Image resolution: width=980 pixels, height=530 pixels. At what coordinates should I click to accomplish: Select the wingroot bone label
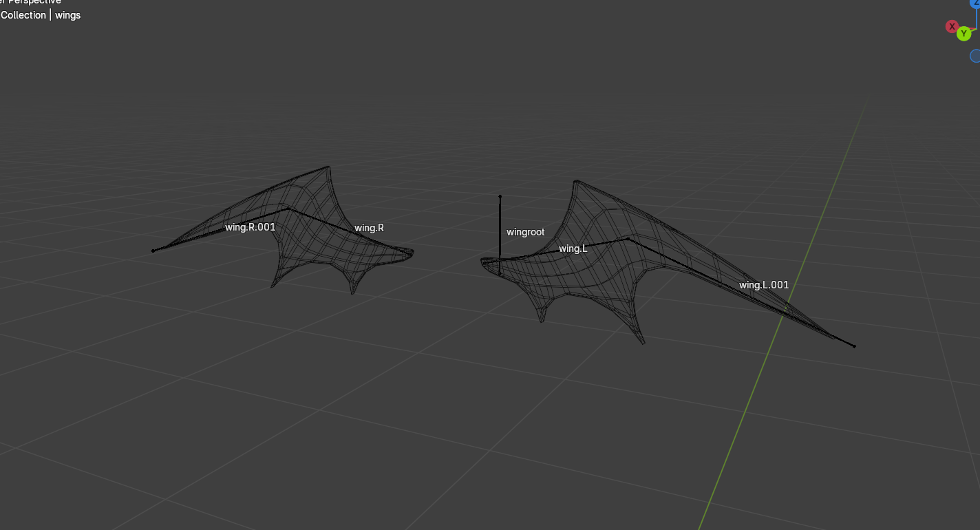tap(525, 232)
